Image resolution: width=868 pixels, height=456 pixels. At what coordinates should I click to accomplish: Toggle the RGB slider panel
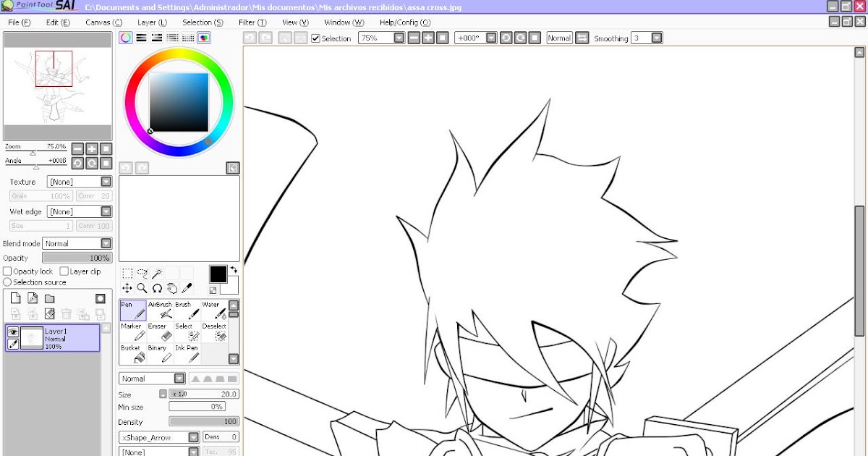tap(142, 38)
